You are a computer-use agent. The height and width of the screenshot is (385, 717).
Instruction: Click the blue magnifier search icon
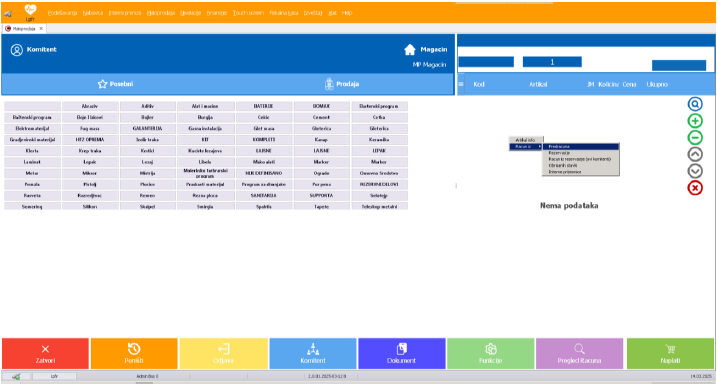695,104
